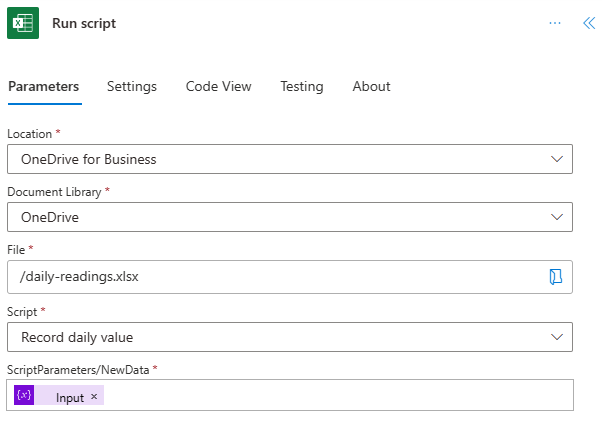Show the About tab

[371, 87]
